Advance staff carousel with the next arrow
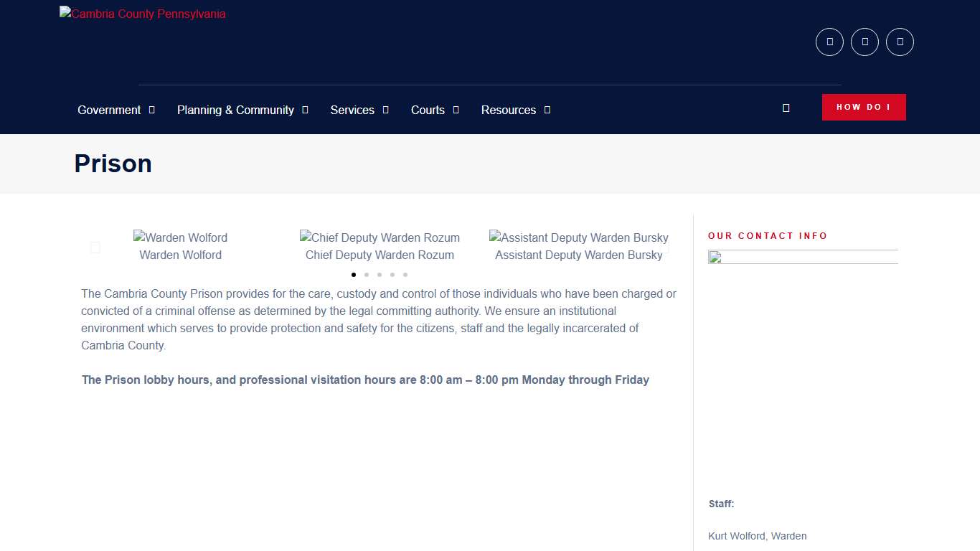The height and width of the screenshot is (551, 980). 666,248
